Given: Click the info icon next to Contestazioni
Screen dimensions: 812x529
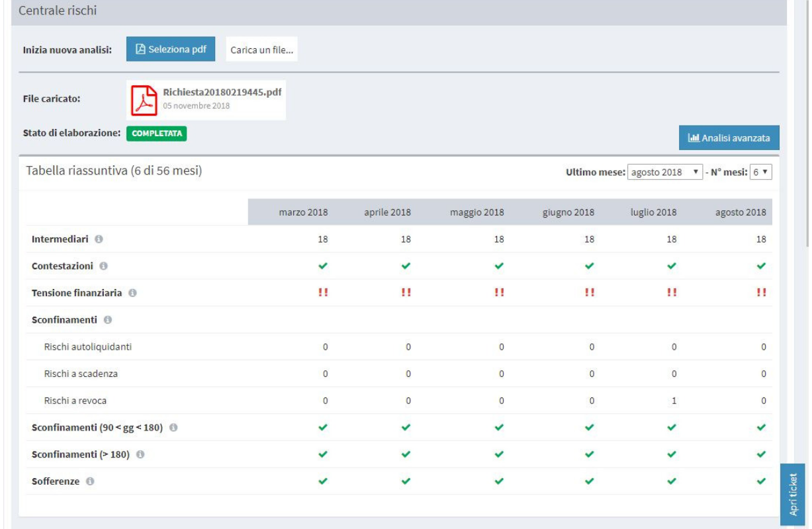Looking at the screenshot, I should point(103,266).
